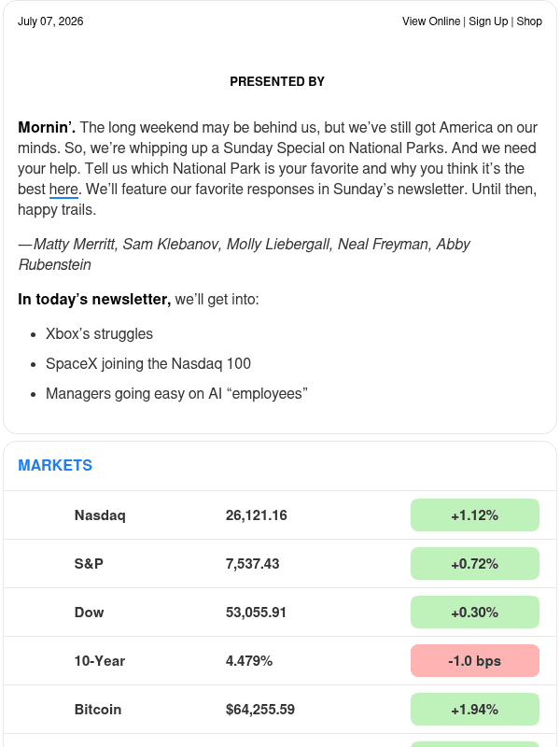
Task: Click the +0.30% Dow change badge
Action: [475, 613]
